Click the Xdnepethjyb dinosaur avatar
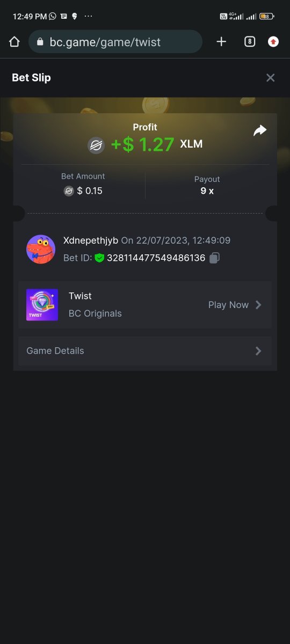This screenshot has width=290, height=644. pyautogui.click(x=41, y=249)
